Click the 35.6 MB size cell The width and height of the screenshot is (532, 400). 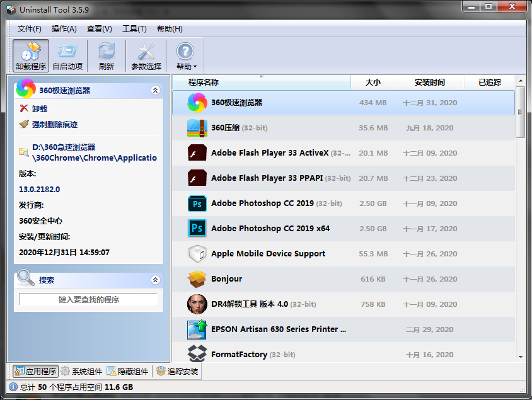[x=373, y=128]
